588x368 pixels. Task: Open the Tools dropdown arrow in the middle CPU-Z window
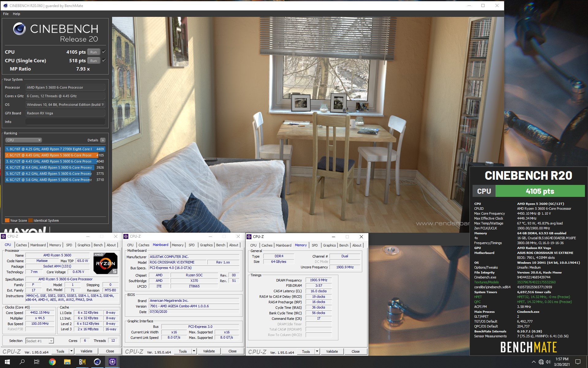194,351
